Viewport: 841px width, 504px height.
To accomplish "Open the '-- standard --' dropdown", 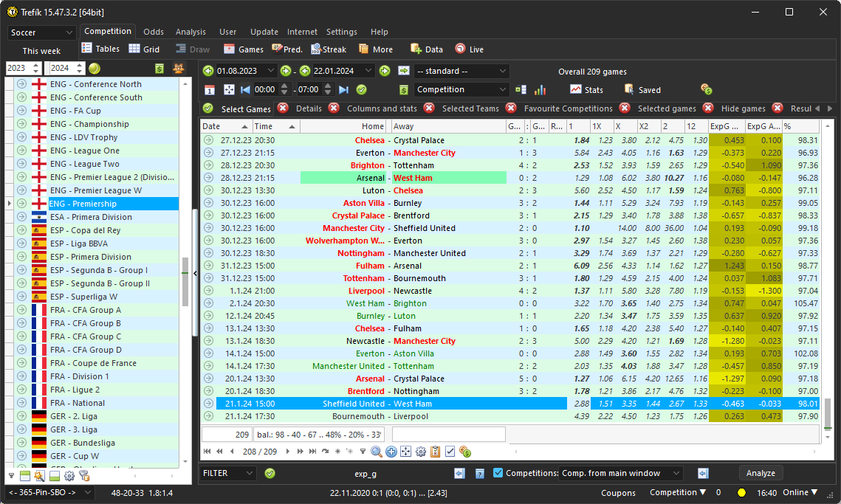I will click(x=461, y=71).
